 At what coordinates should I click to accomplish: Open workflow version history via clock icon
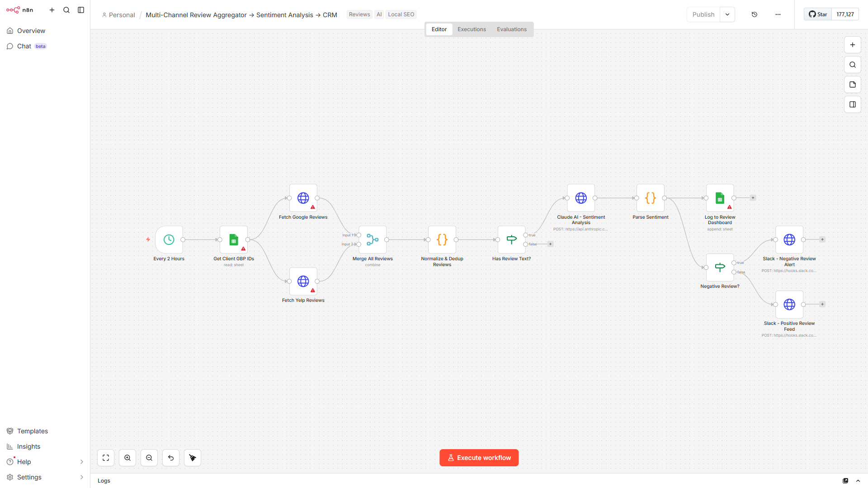pos(755,14)
